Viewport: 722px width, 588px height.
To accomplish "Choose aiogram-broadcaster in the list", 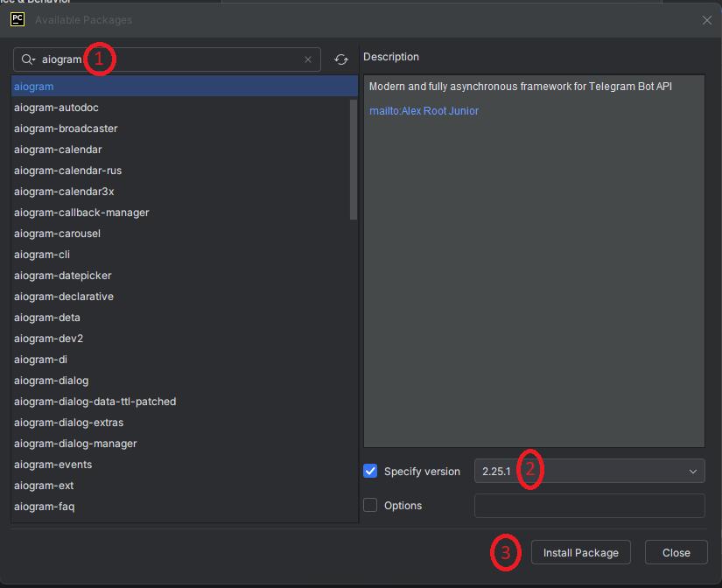I will [66, 129].
